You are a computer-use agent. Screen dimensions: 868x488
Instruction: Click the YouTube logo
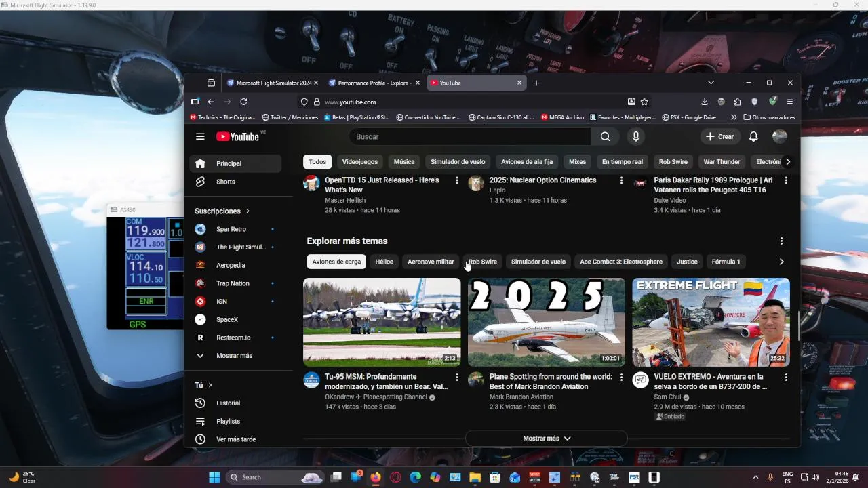pos(237,136)
